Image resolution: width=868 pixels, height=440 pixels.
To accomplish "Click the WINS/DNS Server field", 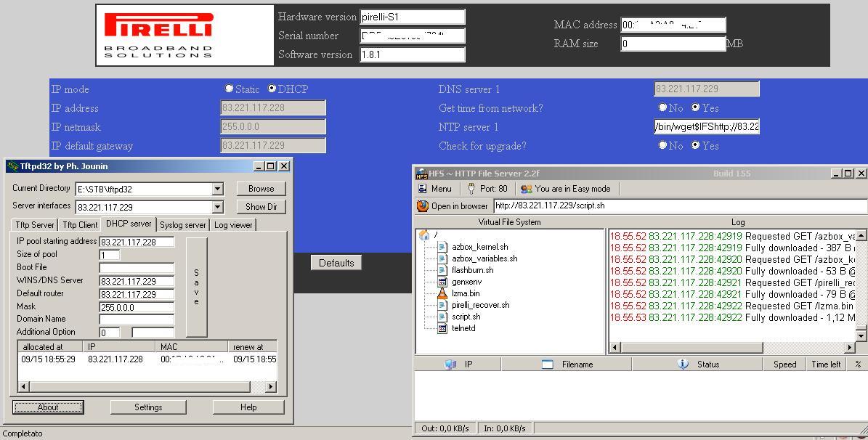I will (137, 281).
